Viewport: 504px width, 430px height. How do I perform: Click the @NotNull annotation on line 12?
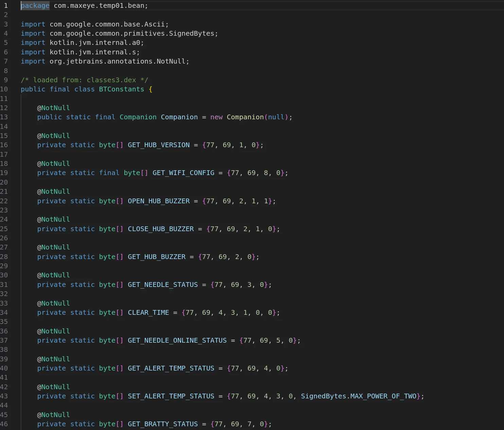tap(53, 108)
